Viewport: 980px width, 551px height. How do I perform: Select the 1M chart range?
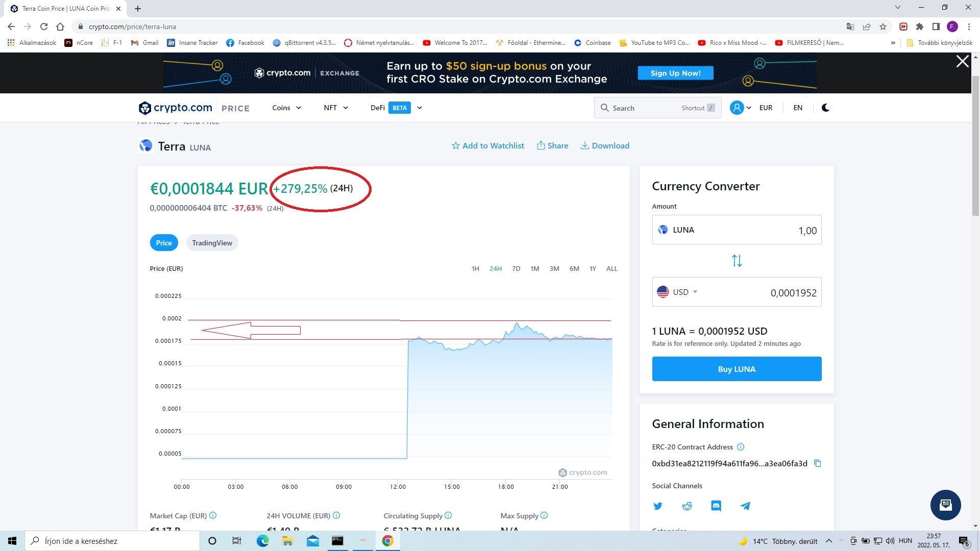(534, 268)
